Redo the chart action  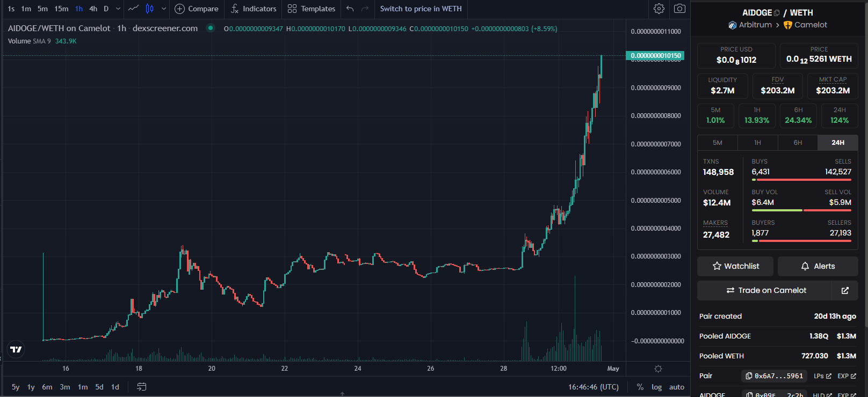365,9
